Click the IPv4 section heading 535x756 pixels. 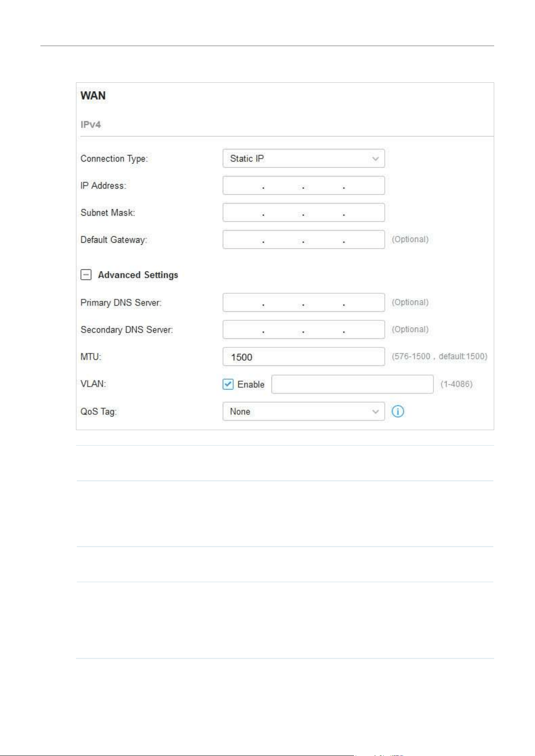click(x=91, y=124)
